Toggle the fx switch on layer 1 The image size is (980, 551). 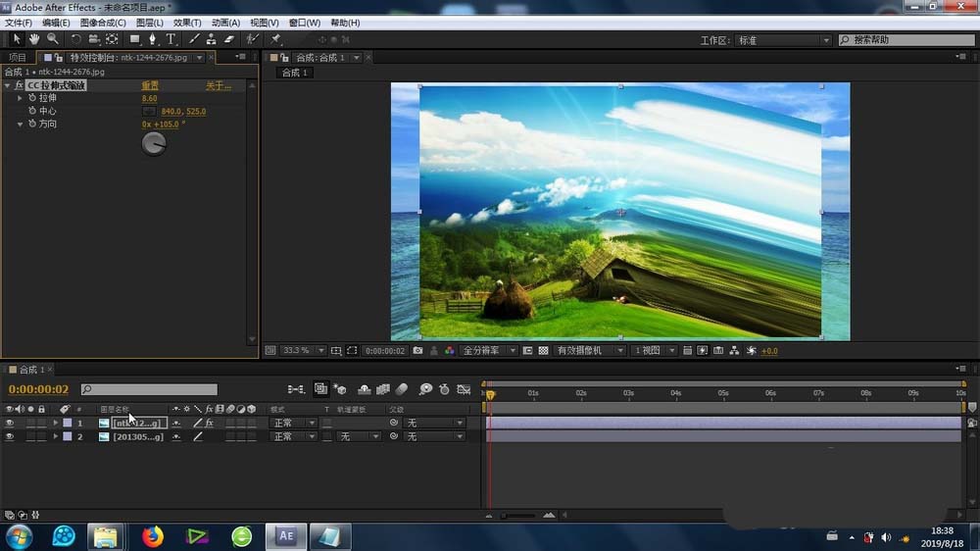209,423
